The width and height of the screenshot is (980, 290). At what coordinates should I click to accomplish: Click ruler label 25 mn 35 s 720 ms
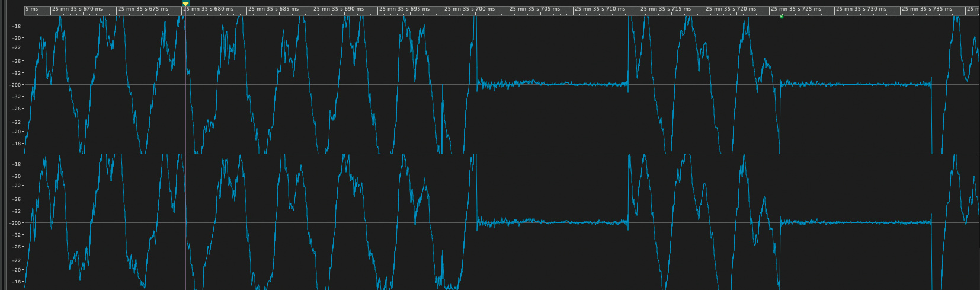(731, 9)
